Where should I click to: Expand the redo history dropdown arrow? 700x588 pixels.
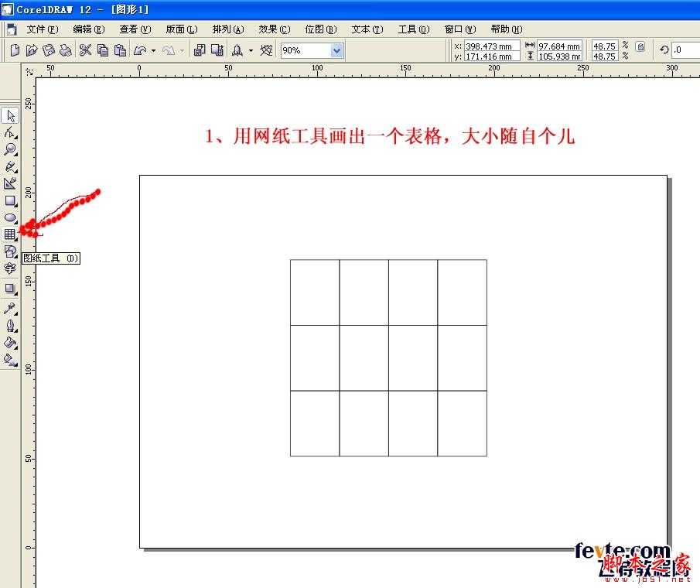pyautogui.click(x=182, y=50)
